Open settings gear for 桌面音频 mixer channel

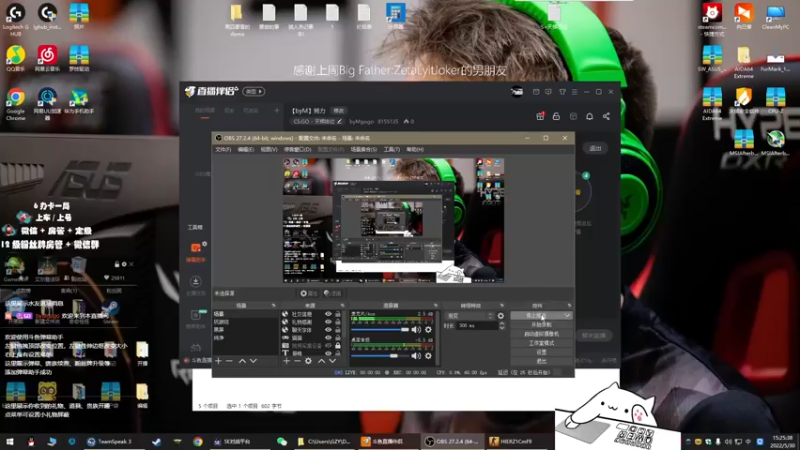click(429, 356)
